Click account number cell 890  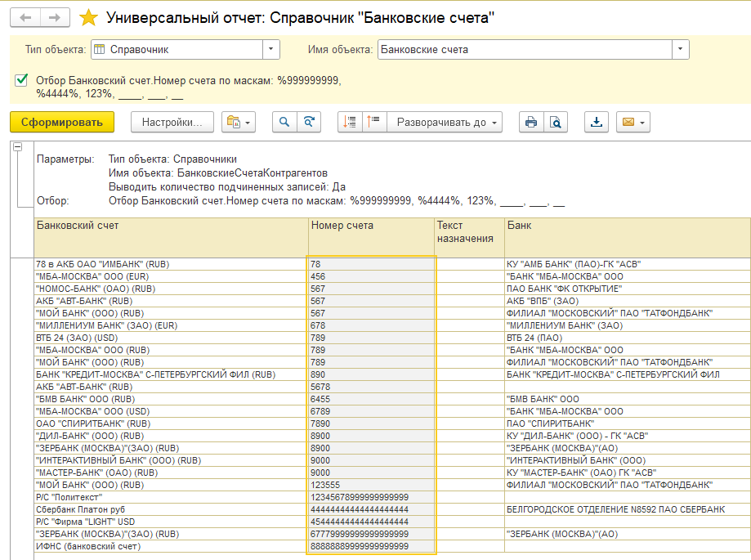[x=371, y=374]
